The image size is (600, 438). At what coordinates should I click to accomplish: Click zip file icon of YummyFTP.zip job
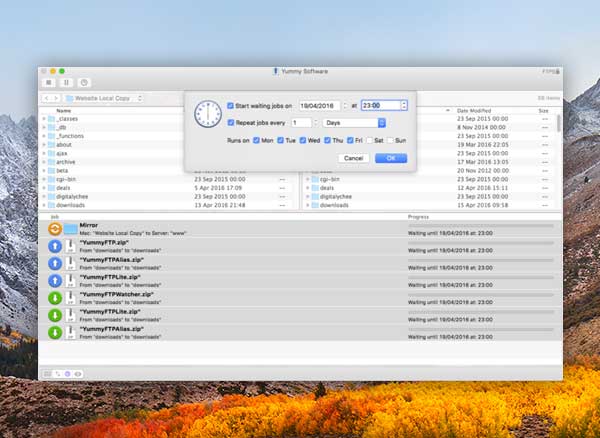point(70,246)
